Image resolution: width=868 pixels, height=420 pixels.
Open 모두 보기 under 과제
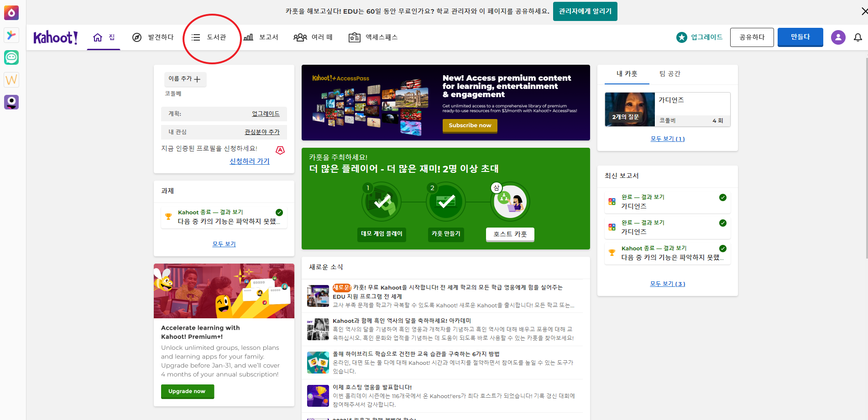pyautogui.click(x=224, y=244)
